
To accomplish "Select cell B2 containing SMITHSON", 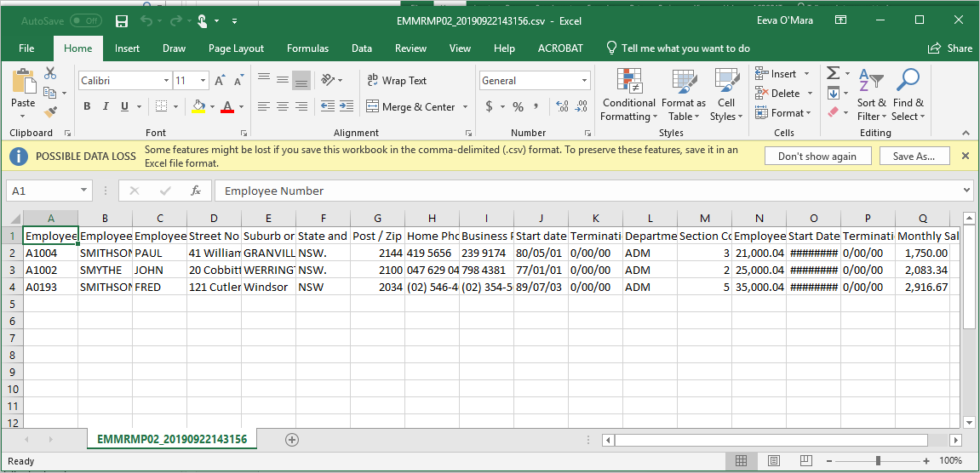I will (x=105, y=253).
